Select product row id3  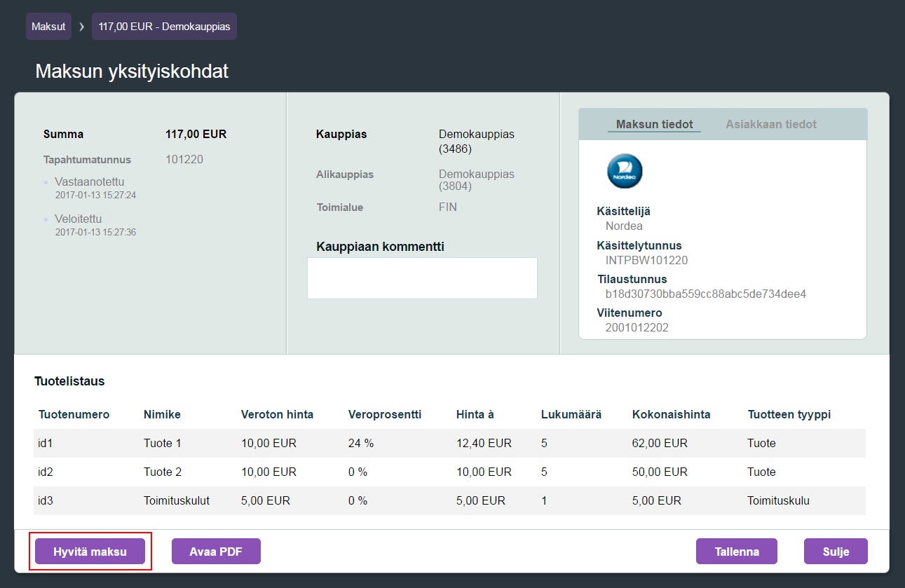[449, 501]
